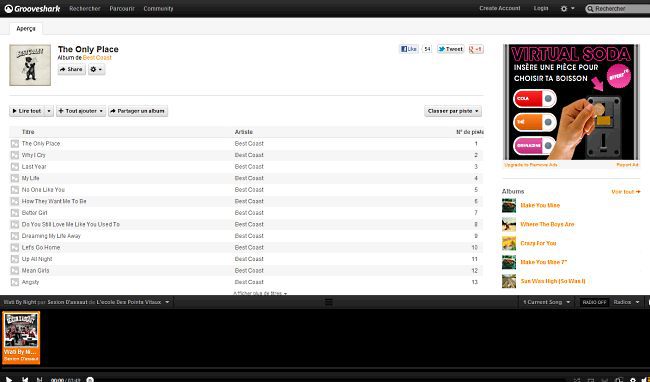Open the Best Coast artist link
The width and height of the screenshot is (650, 382).
click(x=97, y=58)
